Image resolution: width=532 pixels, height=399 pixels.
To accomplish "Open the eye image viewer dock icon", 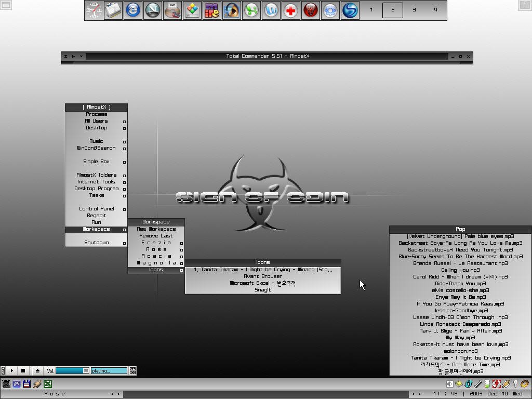I will pos(232,10).
